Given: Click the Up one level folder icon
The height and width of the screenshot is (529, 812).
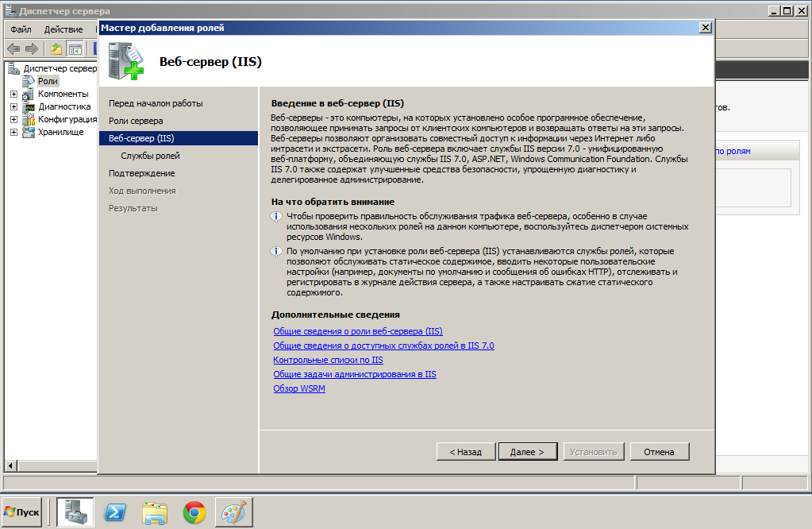Looking at the screenshot, I should (56, 49).
